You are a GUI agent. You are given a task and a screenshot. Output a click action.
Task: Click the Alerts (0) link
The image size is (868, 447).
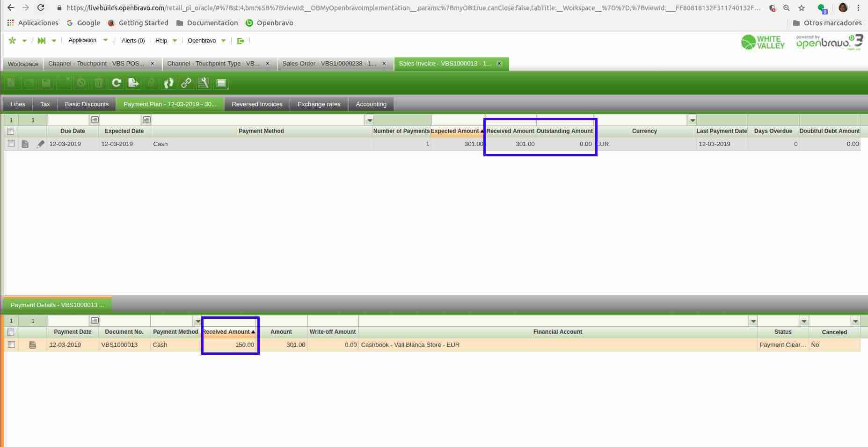133,41
